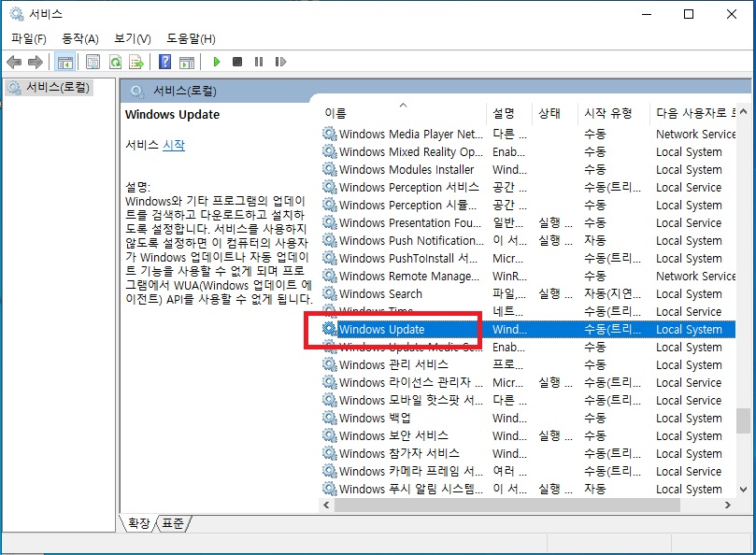Toggle the console tree pane toolbar icon
Image resolution: width=756 pixels, height=555 pixels.
64,62
